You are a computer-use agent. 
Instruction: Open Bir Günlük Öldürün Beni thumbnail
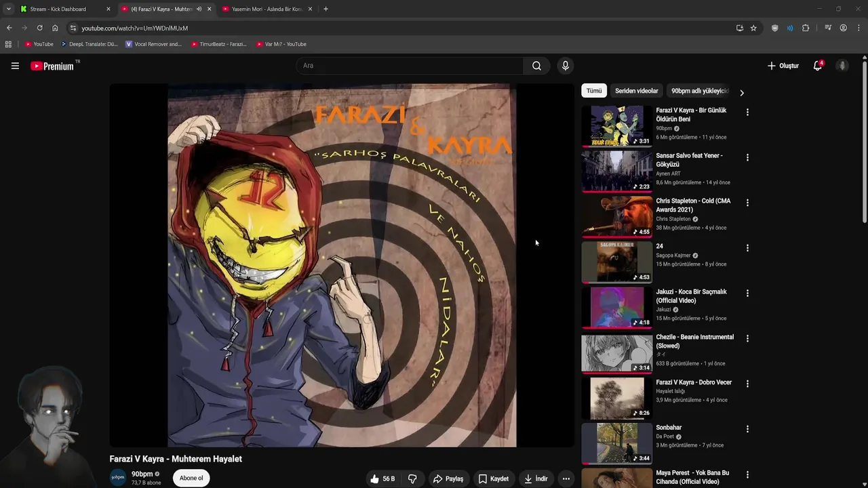click(x=616, y=125)
